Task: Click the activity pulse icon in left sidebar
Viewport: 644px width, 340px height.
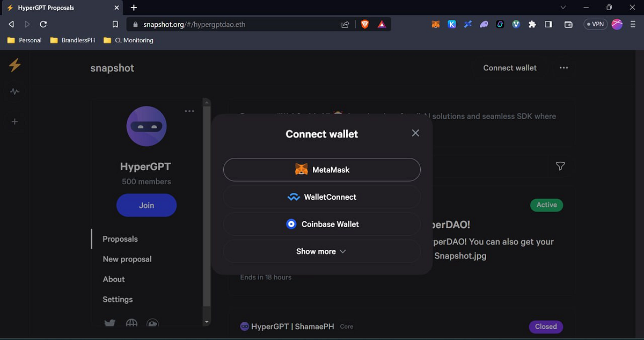Action: [14, 91]
